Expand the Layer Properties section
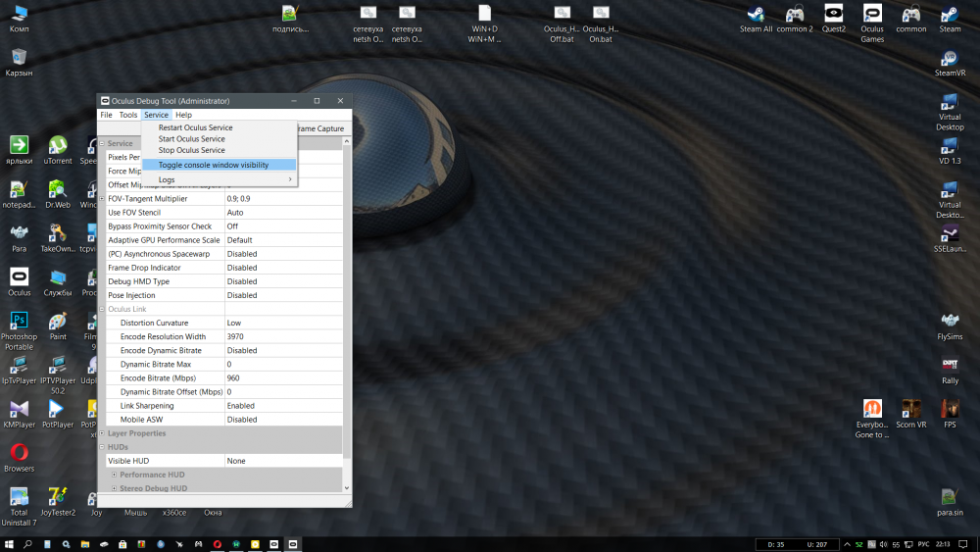 click(x=102, y=433)
